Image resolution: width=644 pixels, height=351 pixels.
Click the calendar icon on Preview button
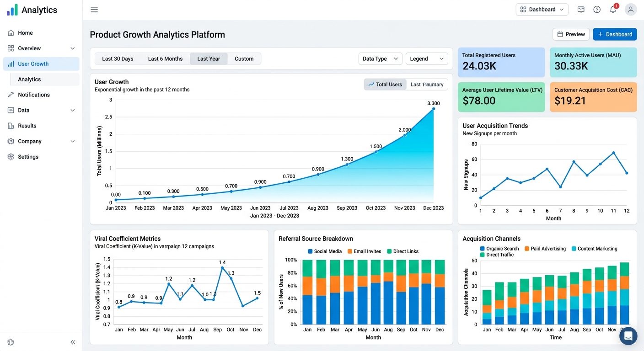560,34
